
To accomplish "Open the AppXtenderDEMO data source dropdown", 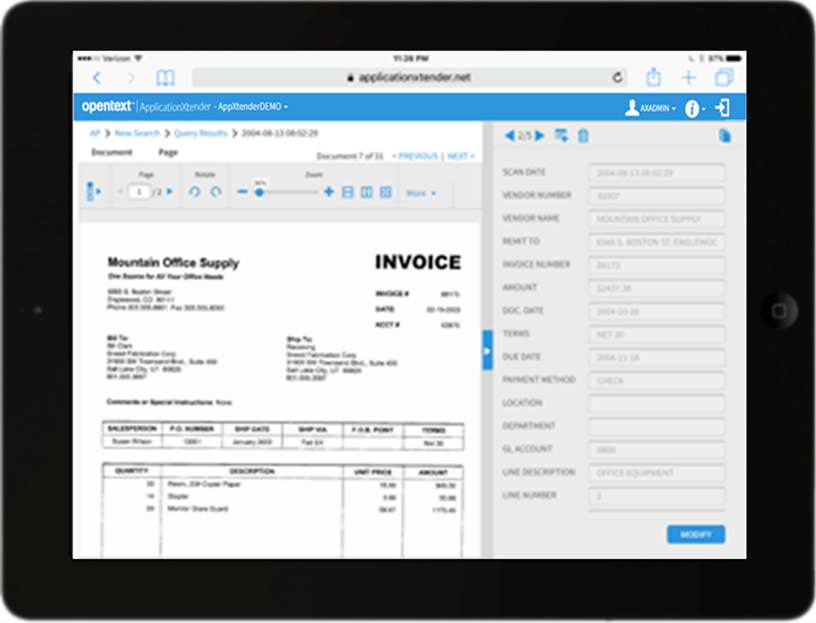I will [253, 107].
